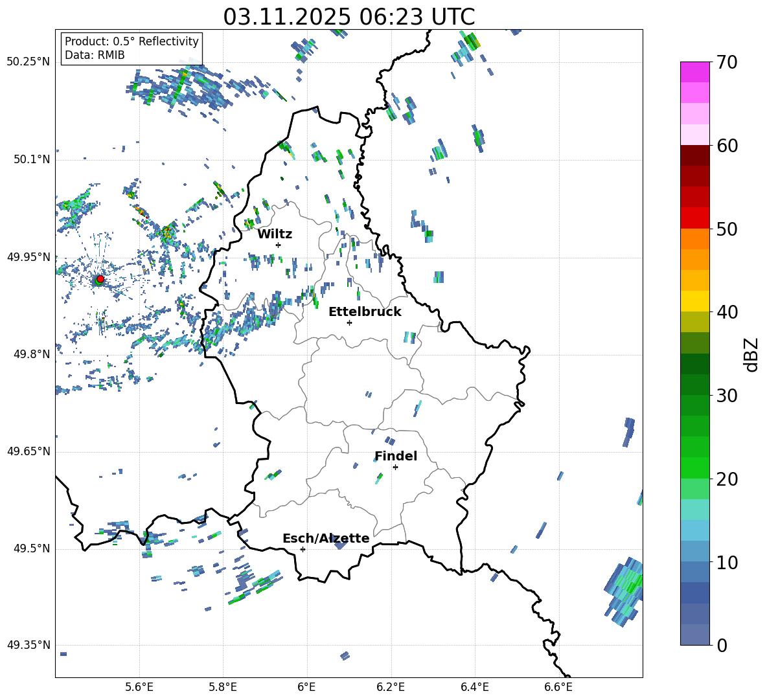Click the Wiltz station cross marker
767x700 pixels.
[x=278, y=245]
